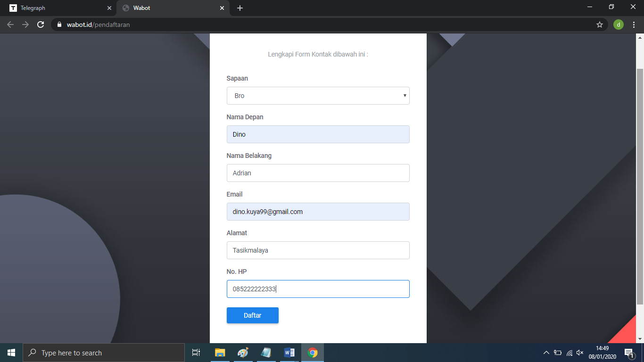Click the padlock site info icon
644x362 pixels.
point(59,25)
